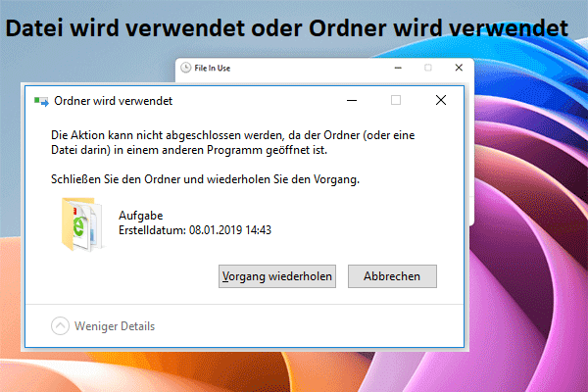Click the File In Use clock icon
The height and width of the screenshot is (392, 588).
pos(185,68)
